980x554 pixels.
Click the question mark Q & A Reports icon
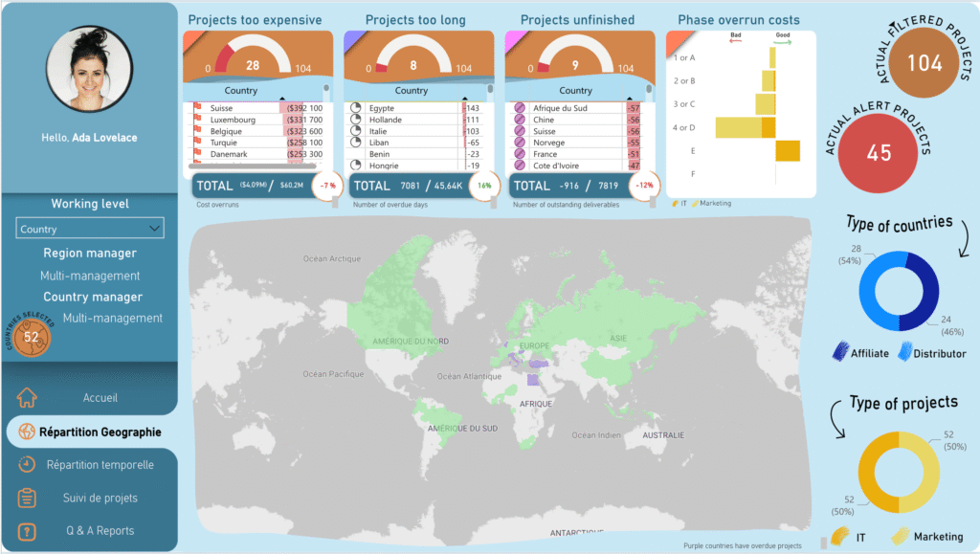[x=27, y=531]
